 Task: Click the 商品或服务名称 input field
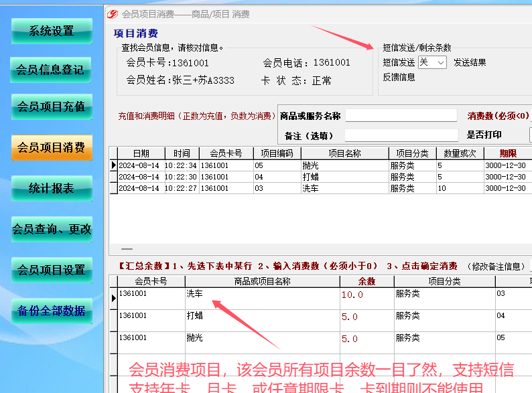coord(401,116)
